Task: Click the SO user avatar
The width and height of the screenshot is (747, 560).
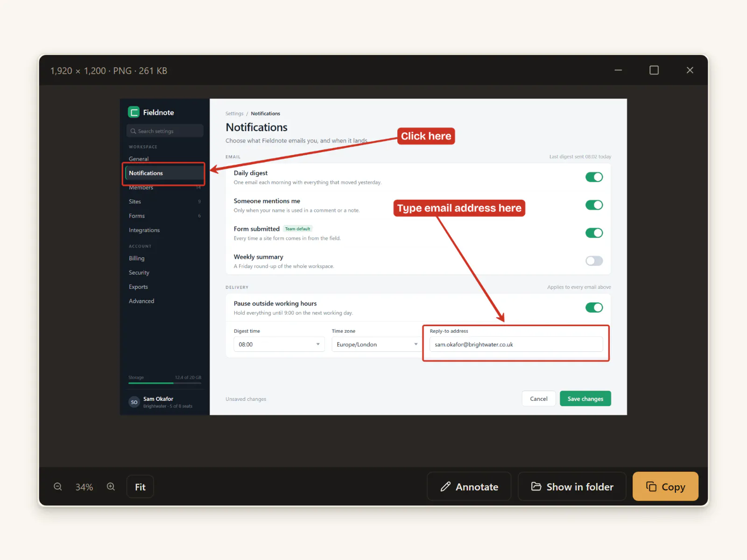Action: pyautogui.click(x=134, y=402)
